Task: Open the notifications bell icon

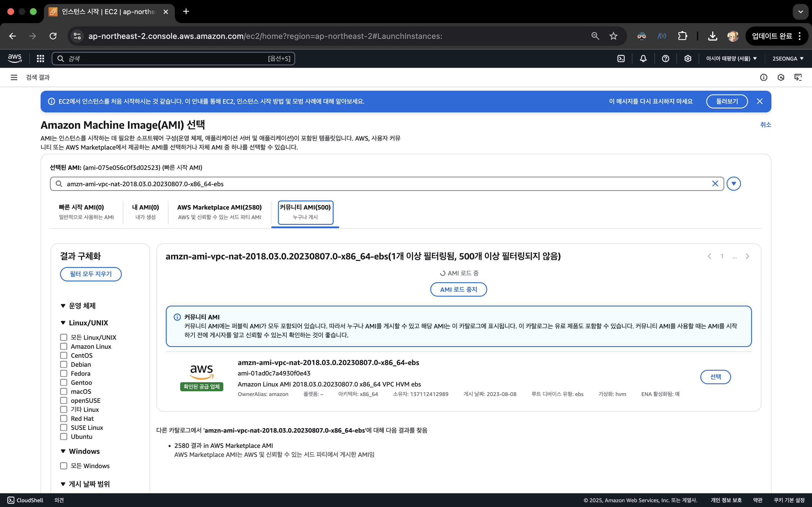Action: pos(643,58)
